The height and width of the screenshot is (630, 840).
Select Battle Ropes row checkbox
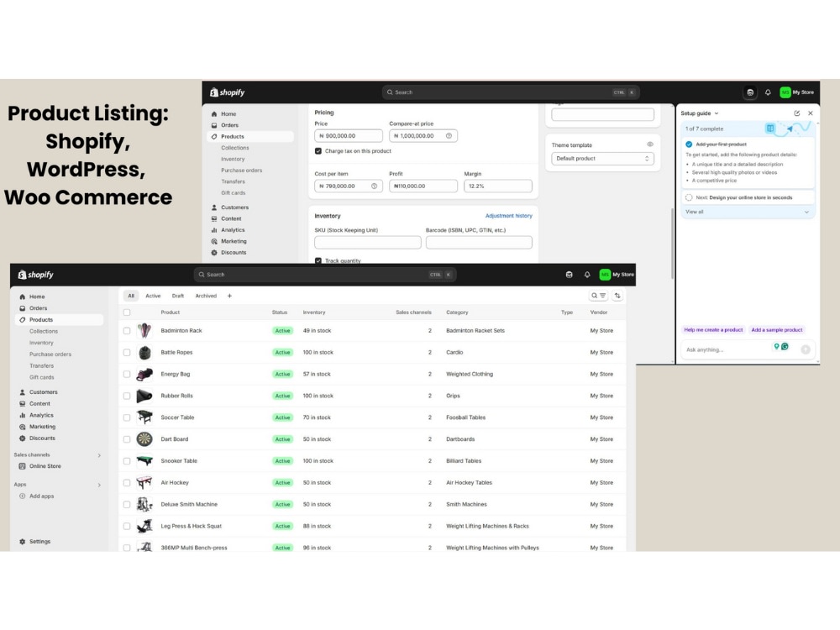(x=127, y=353)
